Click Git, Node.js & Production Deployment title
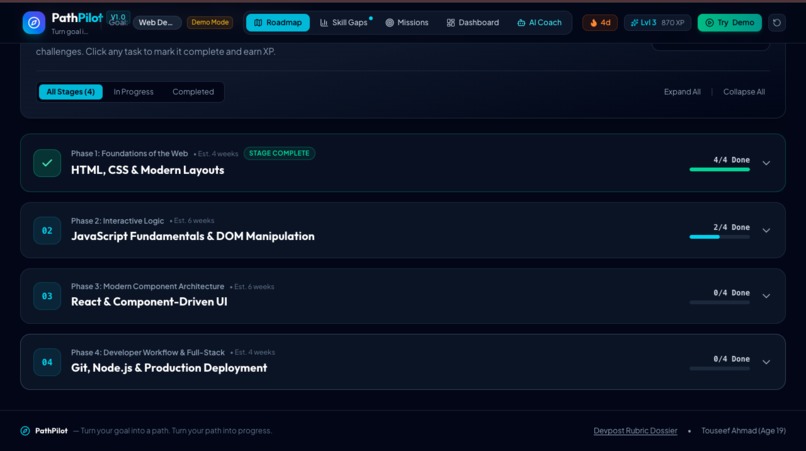The width and height of the screenshot is (806, 451). click(x=169, y=368)
